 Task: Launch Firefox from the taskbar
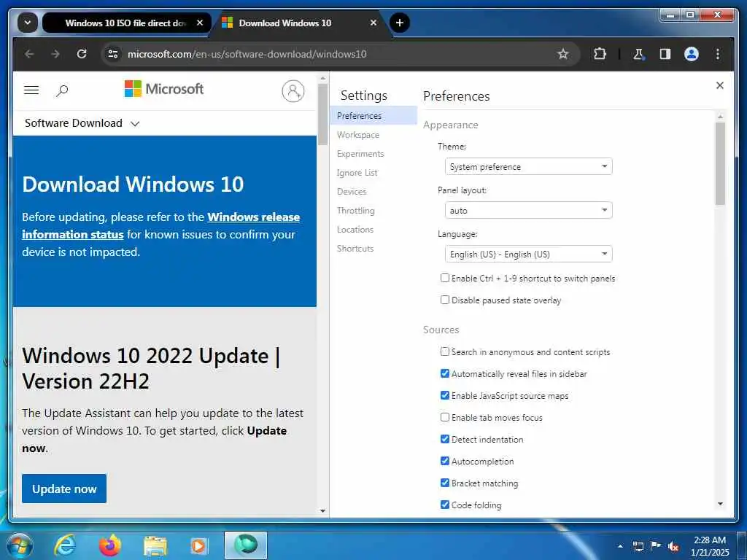pos(109,545)
